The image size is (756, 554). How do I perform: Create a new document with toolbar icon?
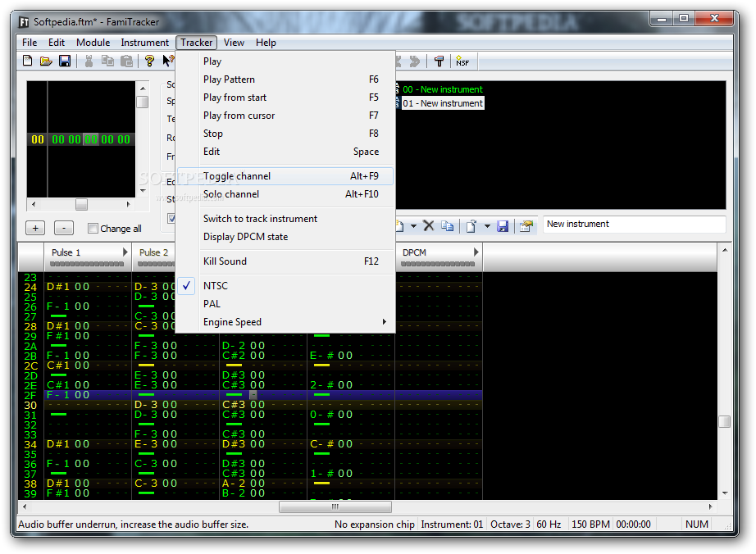28,61
